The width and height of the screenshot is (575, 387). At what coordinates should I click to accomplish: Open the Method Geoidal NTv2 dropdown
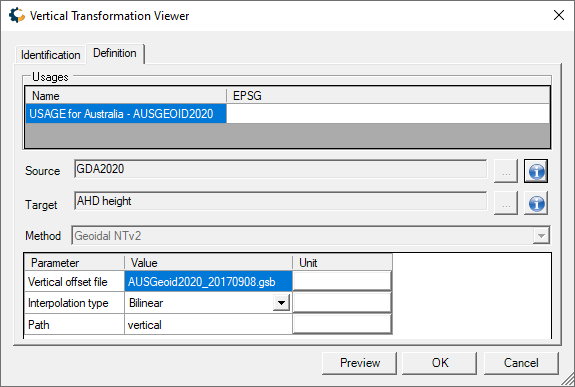click(x=541, y=236)
